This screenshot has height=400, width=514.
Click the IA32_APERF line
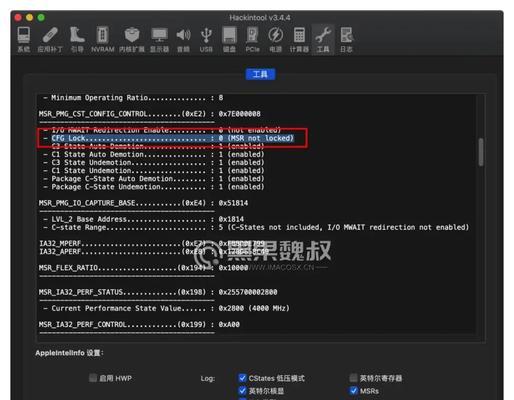point(154,251)
